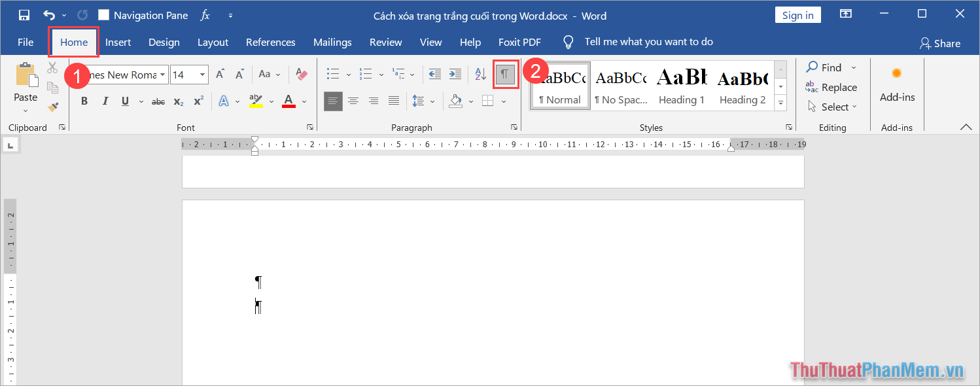This screenshot has height=386, width=980.
Task: Apply italic formatting
Action: pyautogui.click(x=105, y=101)
